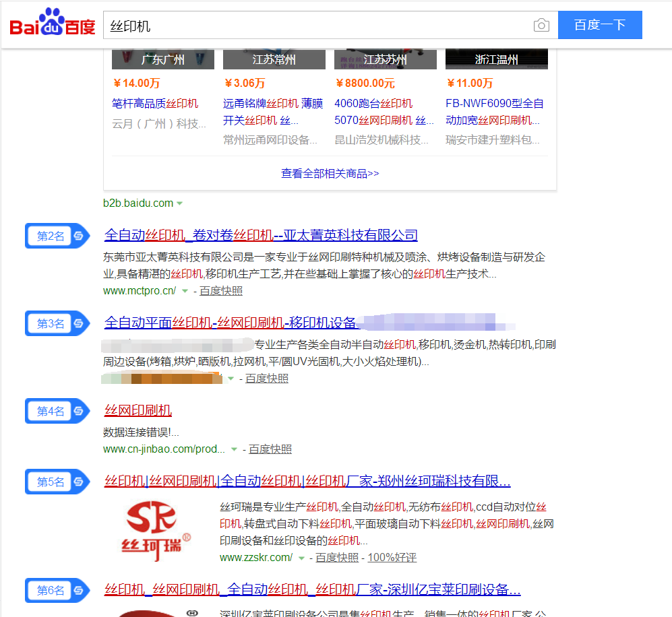Open 深圳亿宝莱印刷设备 result title

pyautogui.click(x=313, y=589)
